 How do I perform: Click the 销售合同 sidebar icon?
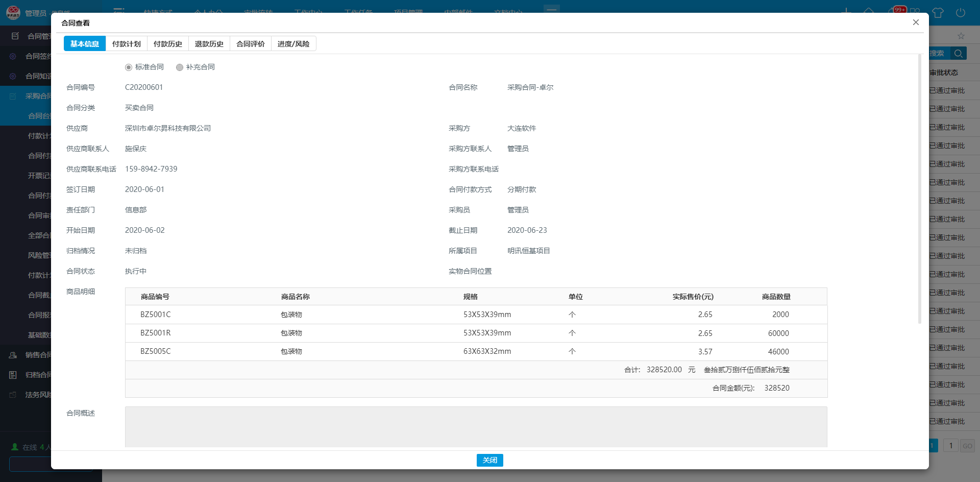coord(13,355)
